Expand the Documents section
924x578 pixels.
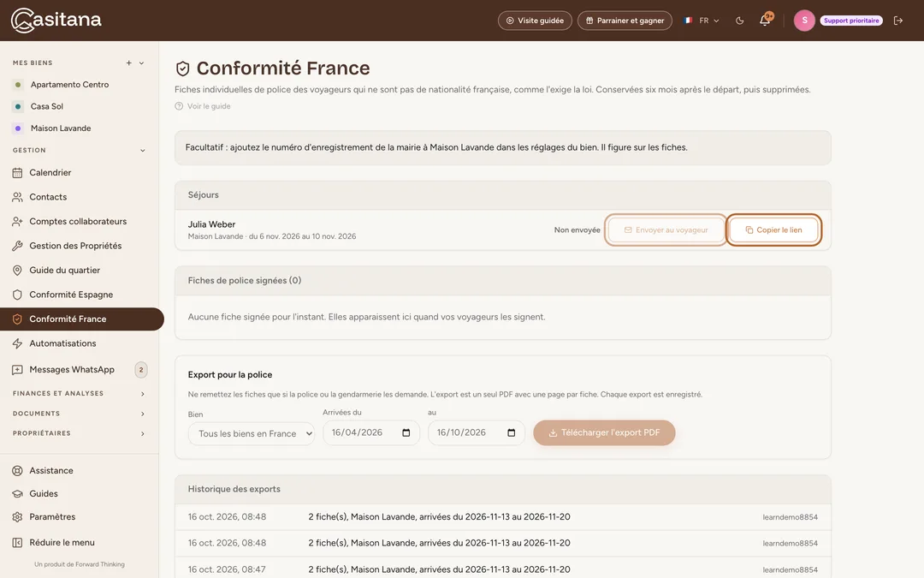[x=143, y=414]
